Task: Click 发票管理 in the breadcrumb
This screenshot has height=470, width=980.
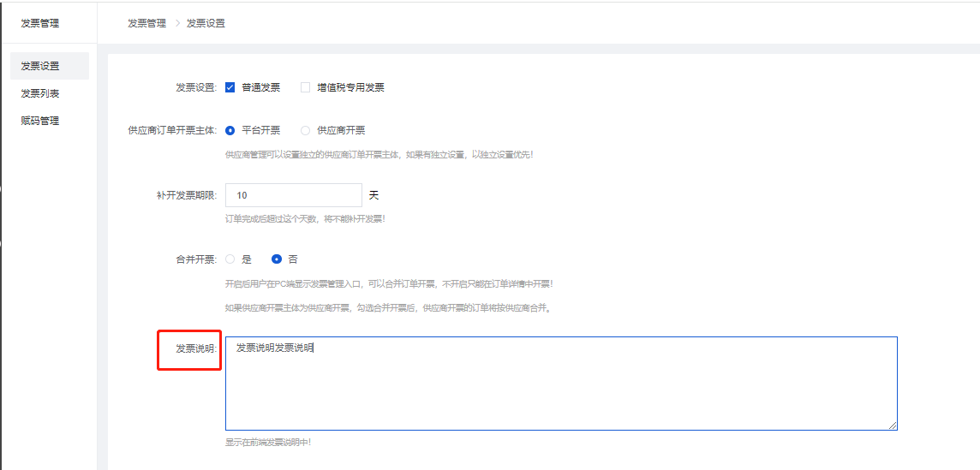Action: coord(146,23)
